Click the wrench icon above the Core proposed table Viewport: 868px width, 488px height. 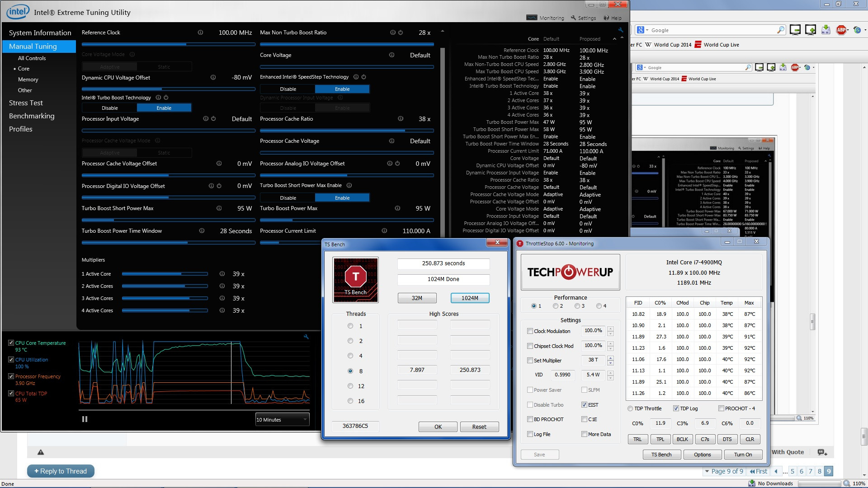(621, 30)
